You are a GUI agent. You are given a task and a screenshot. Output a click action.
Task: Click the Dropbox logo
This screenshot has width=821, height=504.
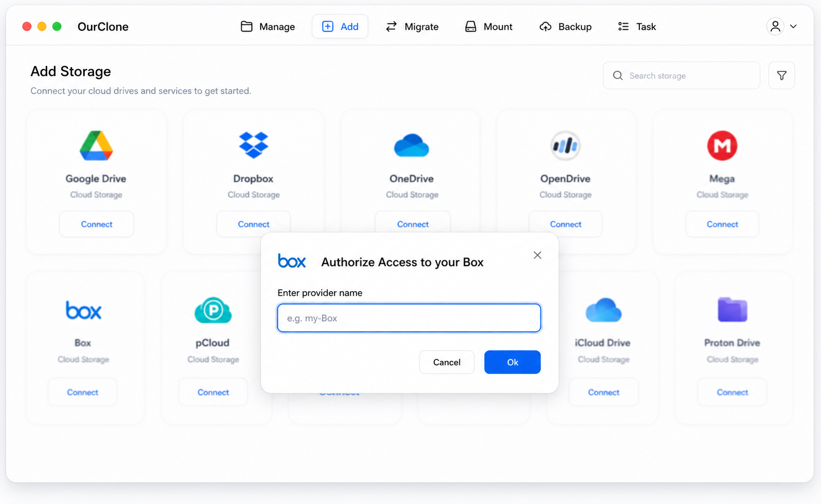(254, 145)
